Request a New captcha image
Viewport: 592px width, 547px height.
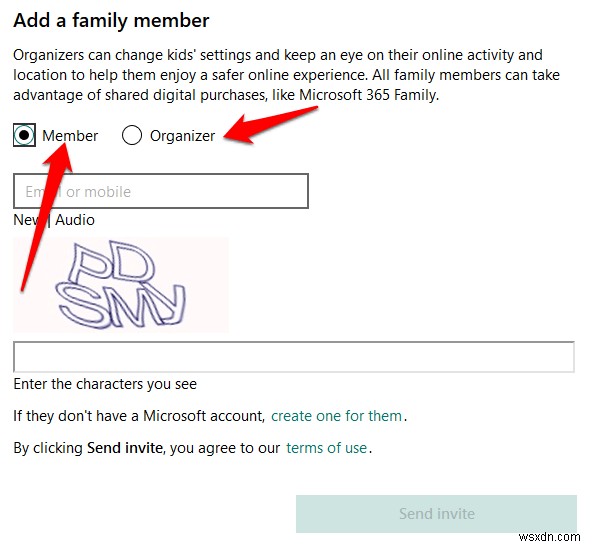point(27,220)
